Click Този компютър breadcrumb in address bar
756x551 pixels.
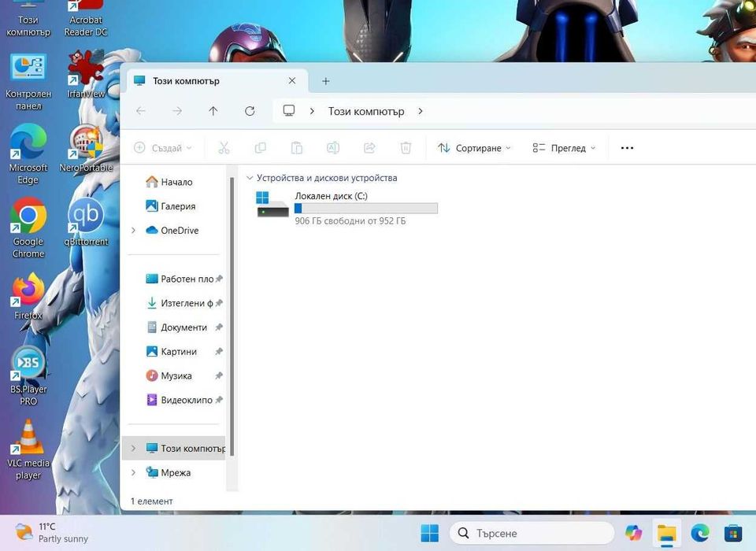coord(366,111)
